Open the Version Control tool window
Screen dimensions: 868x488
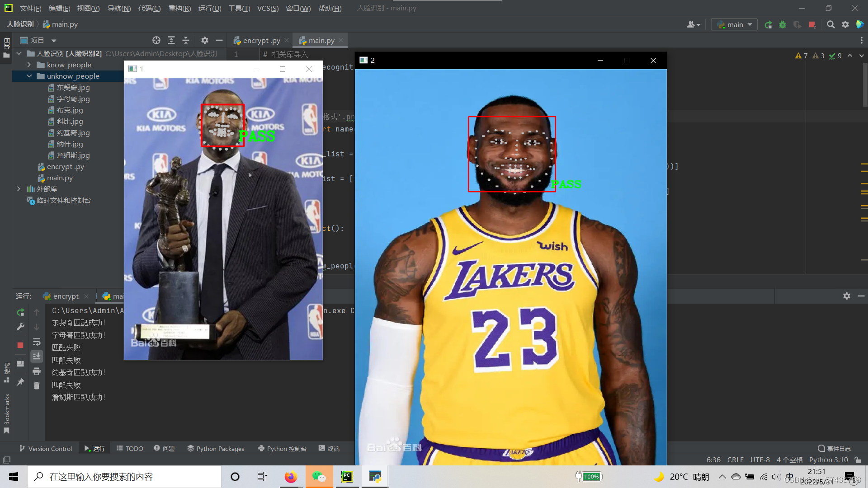coord(46,448)
